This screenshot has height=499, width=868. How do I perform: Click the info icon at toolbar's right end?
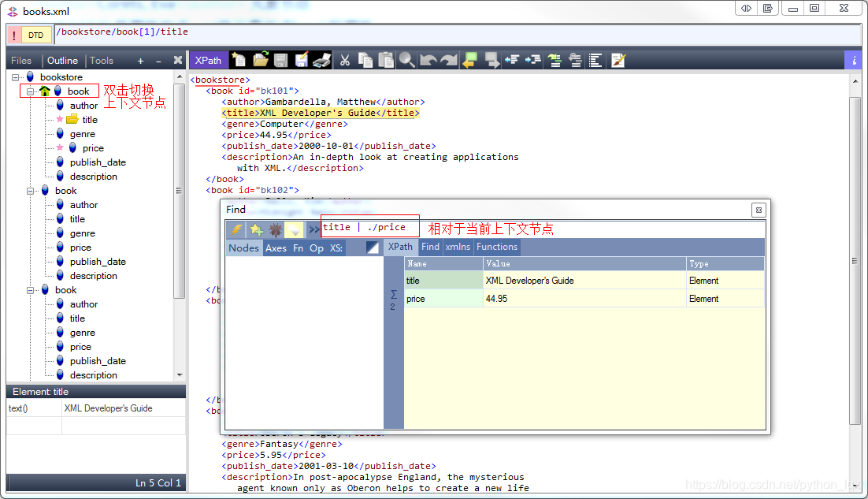[854, 60]
